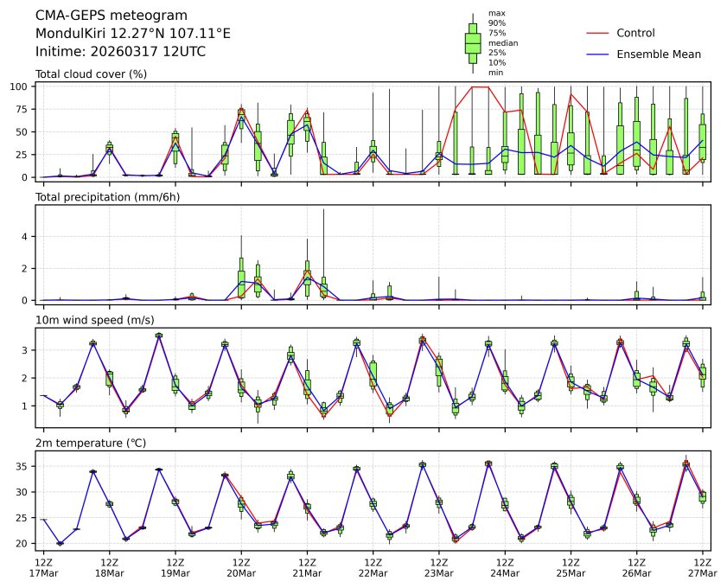Click the 12Z 17Mar time axis label
Viewport: 727px width, 588px height.
point(43,567)
